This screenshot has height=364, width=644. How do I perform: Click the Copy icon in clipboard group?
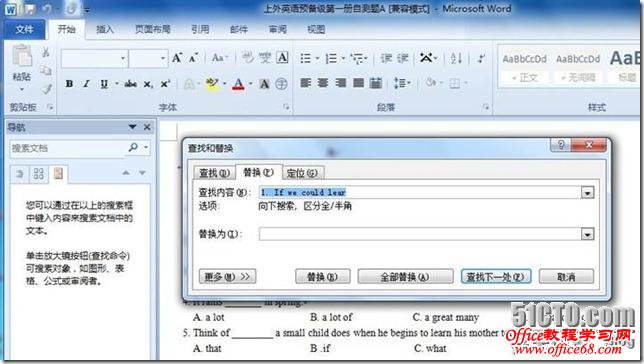coord(46,71)
